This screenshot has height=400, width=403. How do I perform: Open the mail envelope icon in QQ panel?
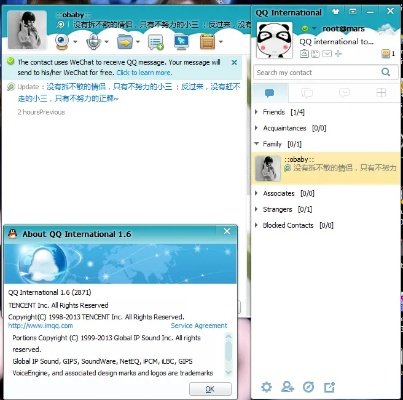[327, 53]
